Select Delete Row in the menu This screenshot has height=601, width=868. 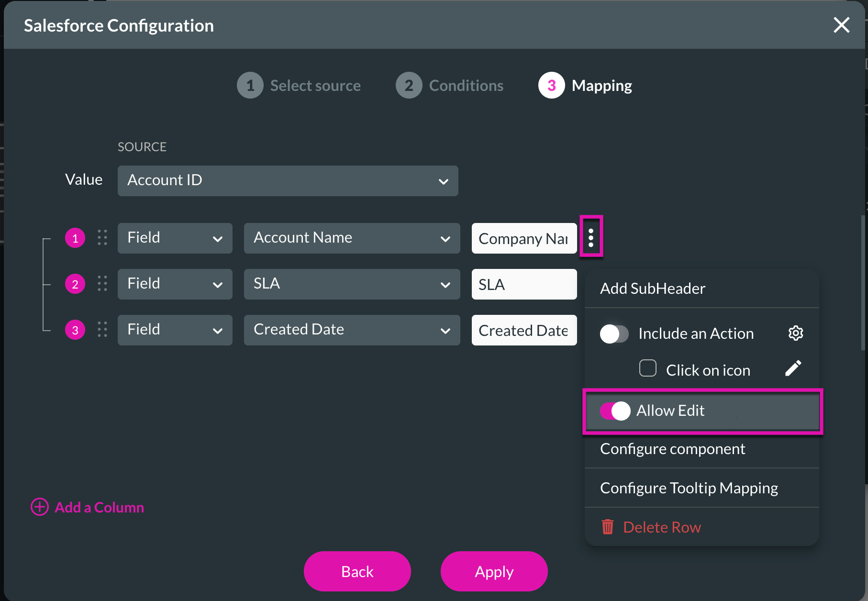[x=662, y=527]
